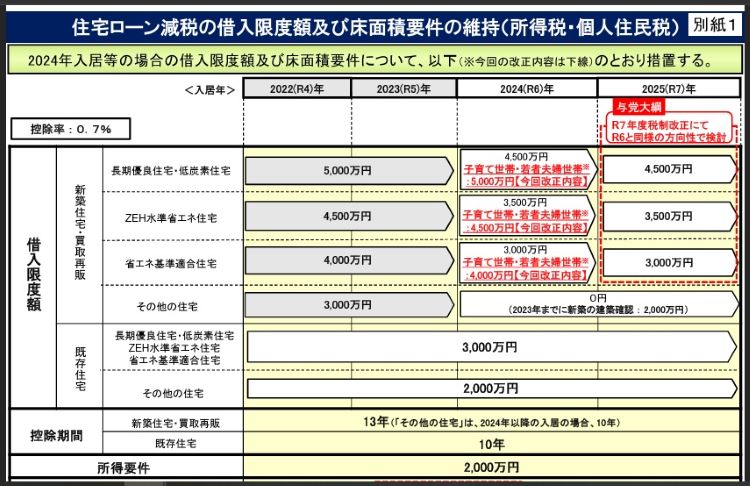This screenshot has height=486, width=750.
Task: Click the 3,000万円 value in the 2025 column
Action: click(x=669, y=263)
